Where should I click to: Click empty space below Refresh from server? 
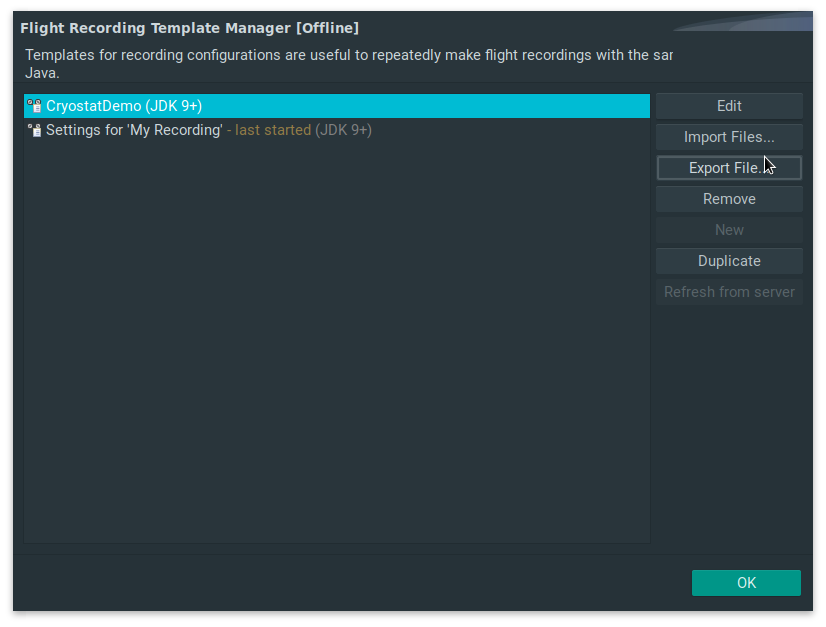[x=729, y=420]
